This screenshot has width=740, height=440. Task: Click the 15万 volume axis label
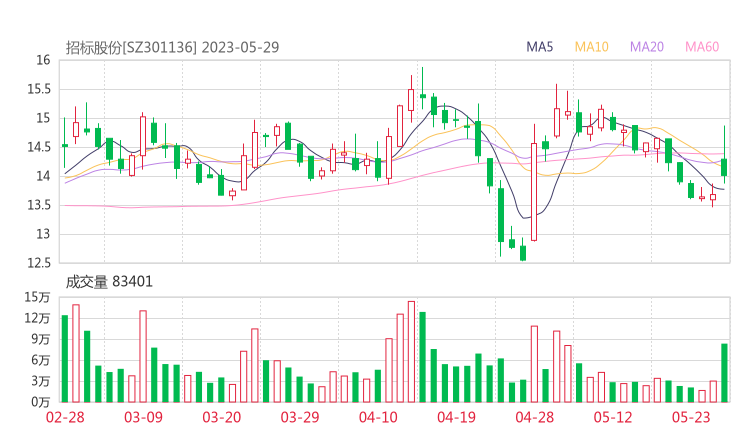37,297
